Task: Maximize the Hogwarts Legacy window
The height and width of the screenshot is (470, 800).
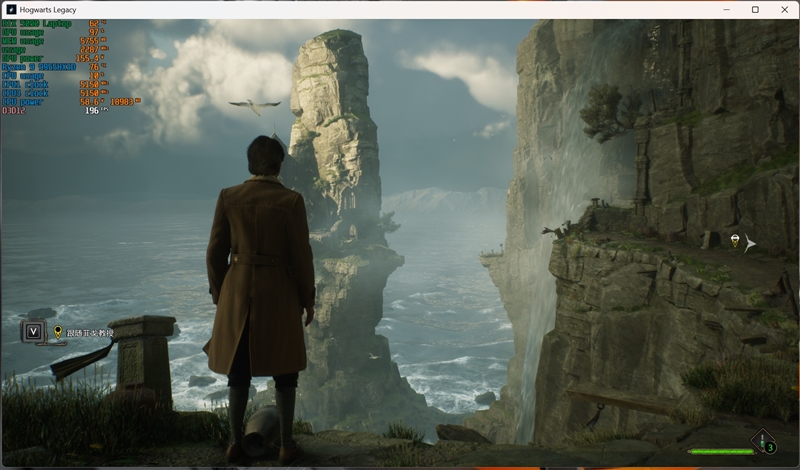Action: coord(755,9)
